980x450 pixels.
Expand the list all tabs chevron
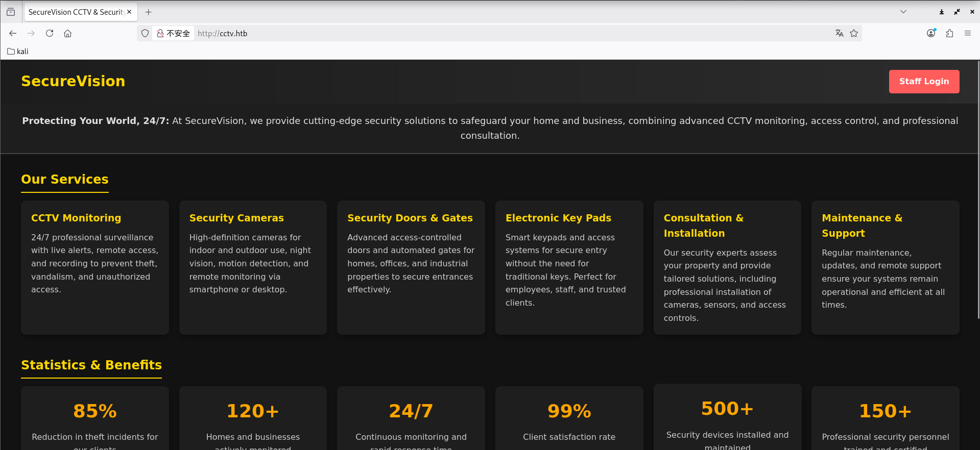tap(903, 12)
